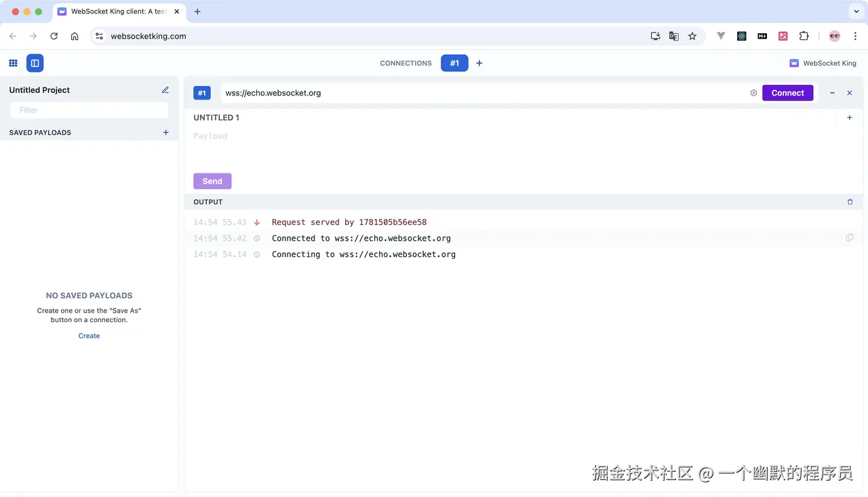Clear the output with the trash icon
868x497 pixels.
850,201
